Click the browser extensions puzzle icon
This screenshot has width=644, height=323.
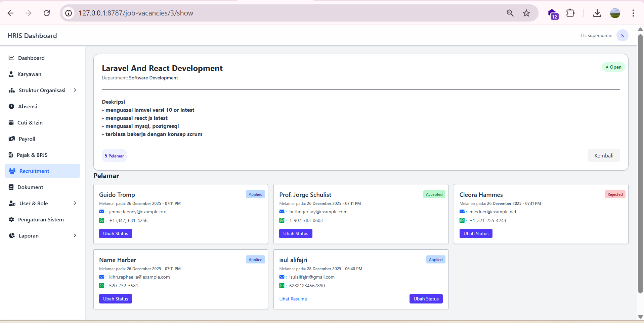(570, 13)
